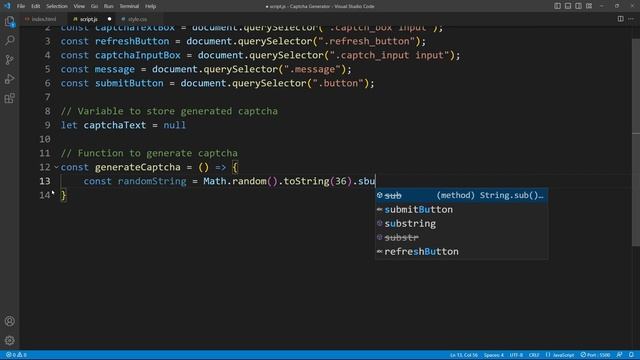Open the editor More Actions ellipsis
Image resolution: width=640 pixels, height=360 pixels.
click(631, 19)
